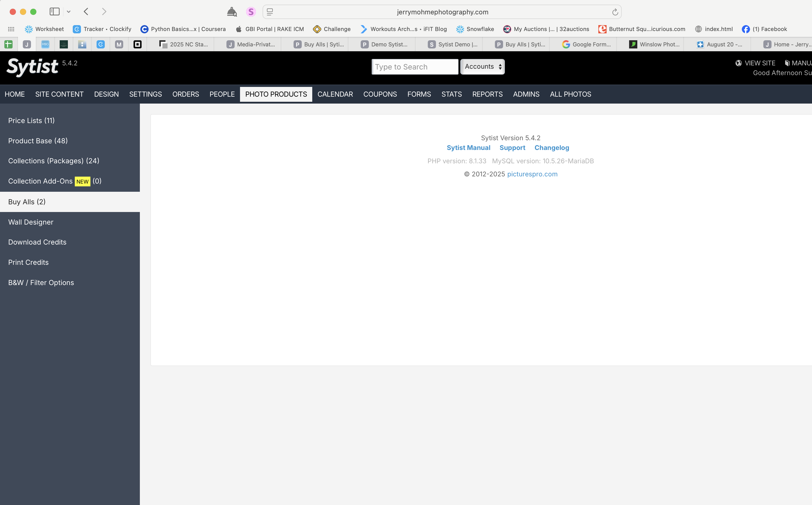Open the page reader icon in address bar
This screenshot has height=505, width=812.
point(270,12)
